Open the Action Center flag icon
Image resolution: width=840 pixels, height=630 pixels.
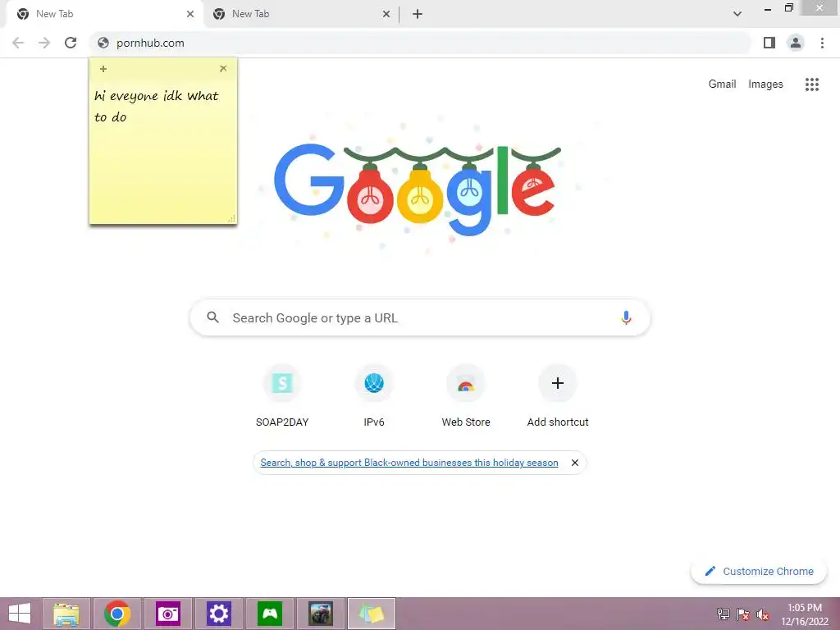[743, 614]
